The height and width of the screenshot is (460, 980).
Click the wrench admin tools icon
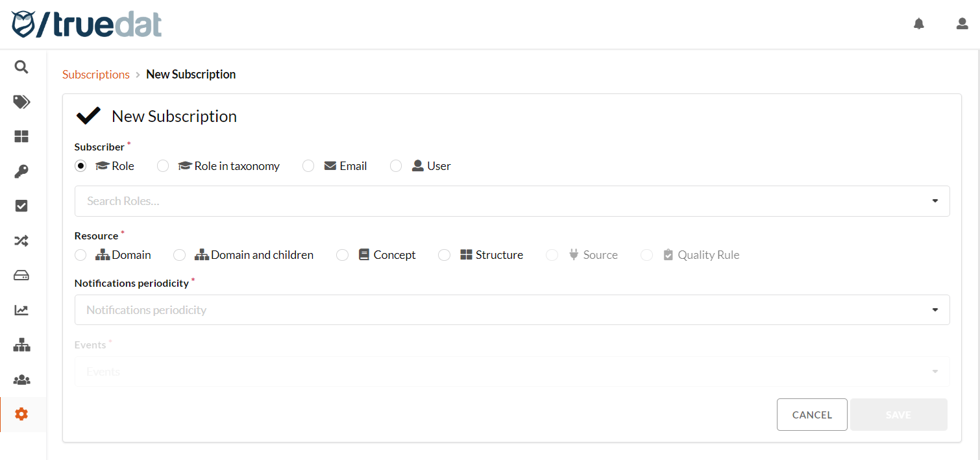21,171
